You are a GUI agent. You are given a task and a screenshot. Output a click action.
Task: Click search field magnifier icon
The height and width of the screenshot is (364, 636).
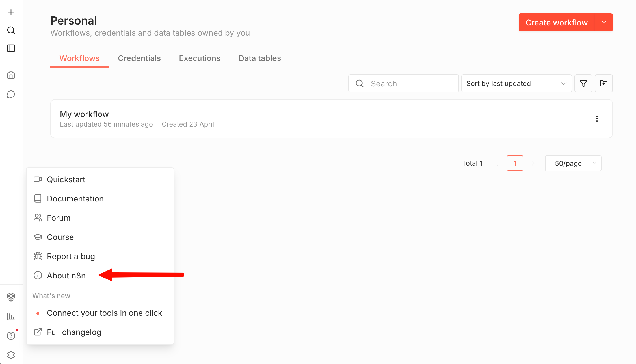360,83
